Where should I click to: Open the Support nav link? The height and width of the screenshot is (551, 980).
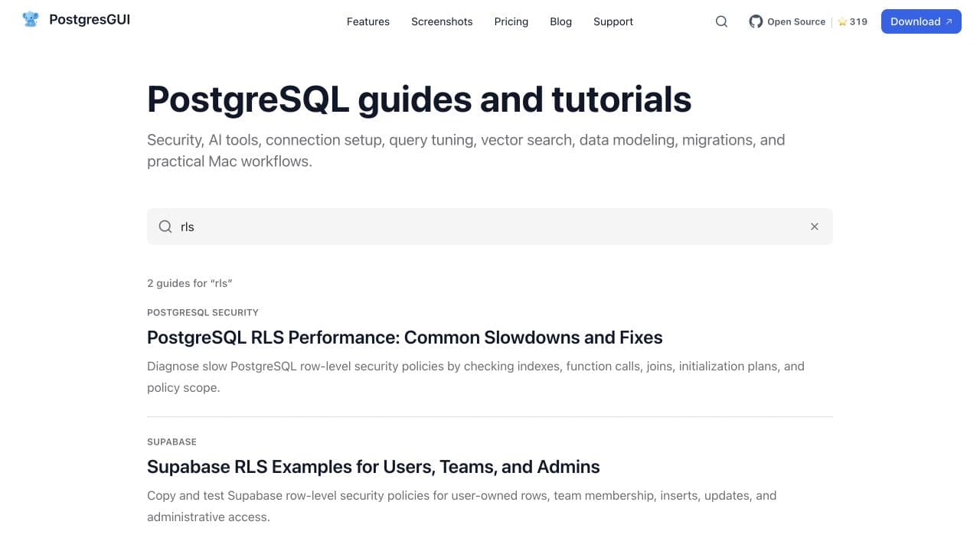tap(613, 21)
